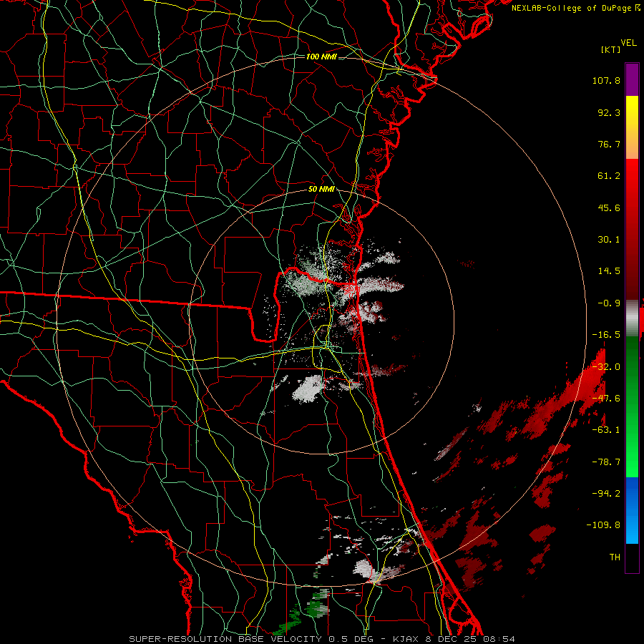
Task: Click the 45.6 velocity legend value
Action: [609, 208]
